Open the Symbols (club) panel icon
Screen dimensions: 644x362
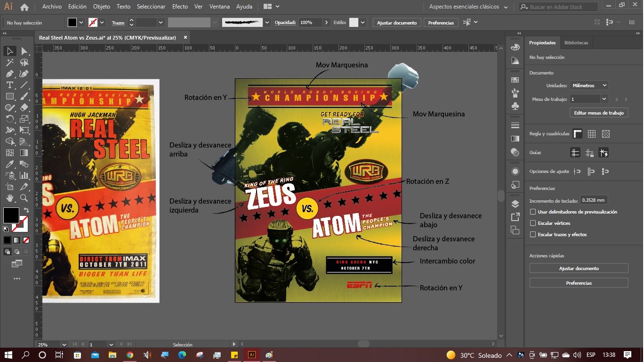click(515, 107)
